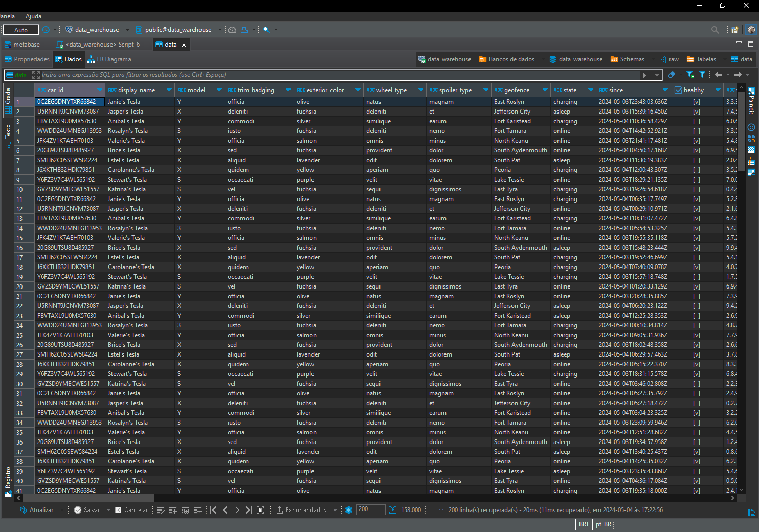Click the eraser icon to clear filters
The image size is (759, 532).
[x=672, y=75]
